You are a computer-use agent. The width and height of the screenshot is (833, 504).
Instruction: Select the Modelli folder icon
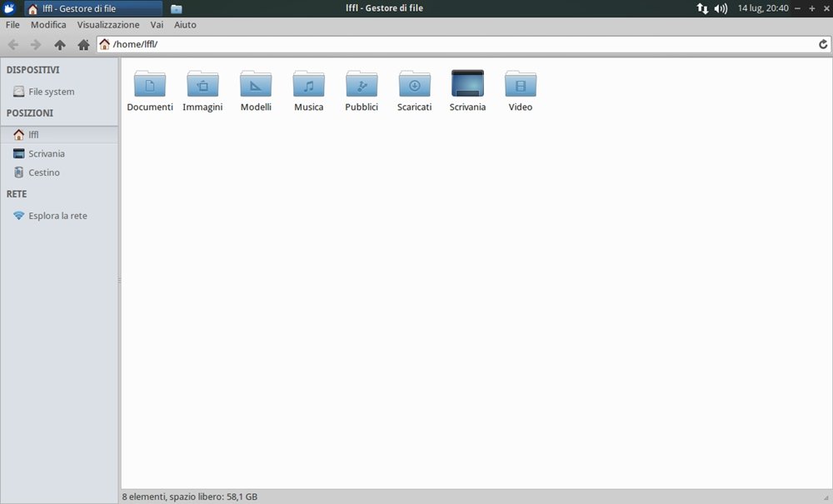(x=256, y=84)
